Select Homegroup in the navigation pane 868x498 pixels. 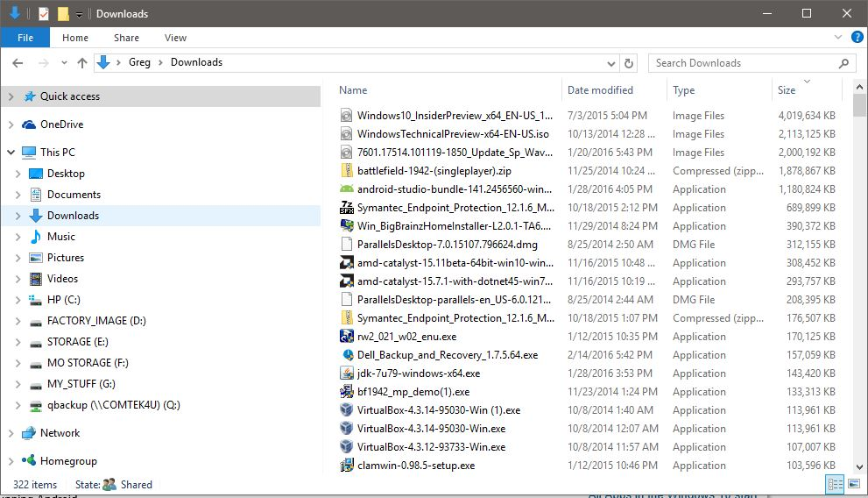coord(68,461)
